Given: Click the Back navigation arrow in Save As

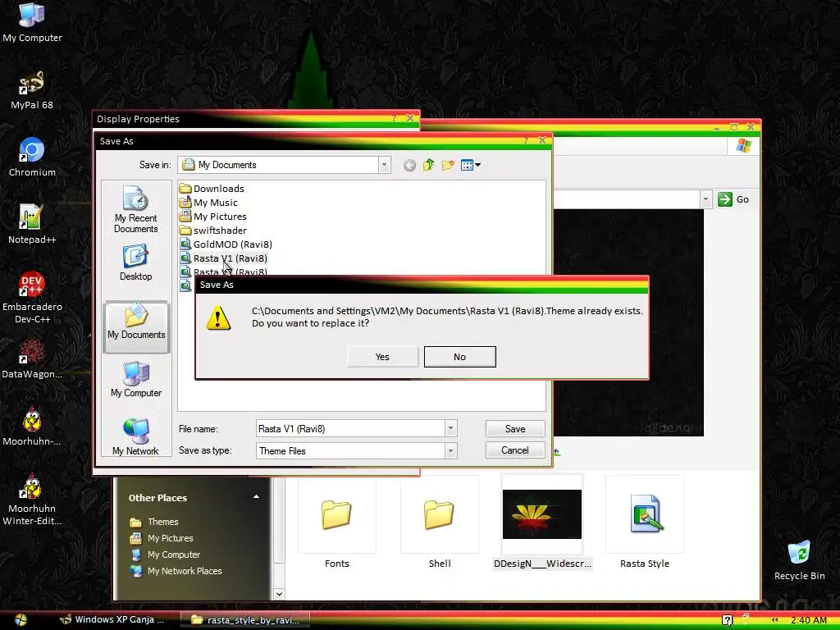Looking at the screenshot, I should [409, 165].
